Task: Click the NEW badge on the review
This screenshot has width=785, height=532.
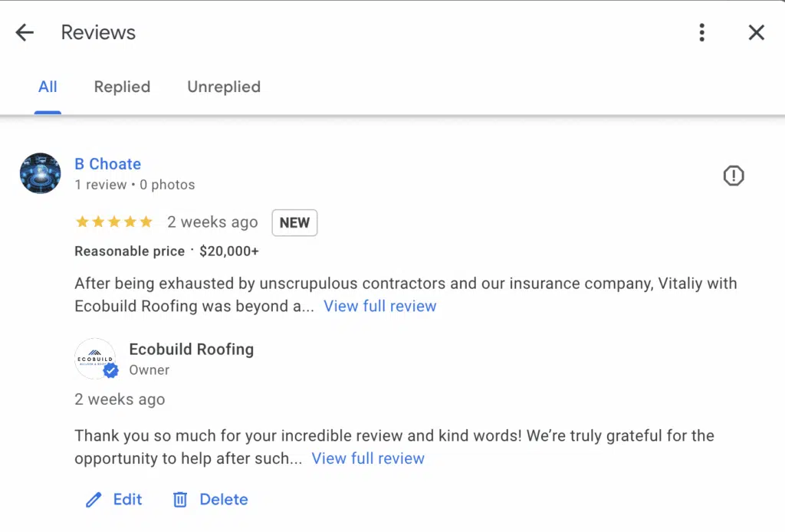Action: 294,222
